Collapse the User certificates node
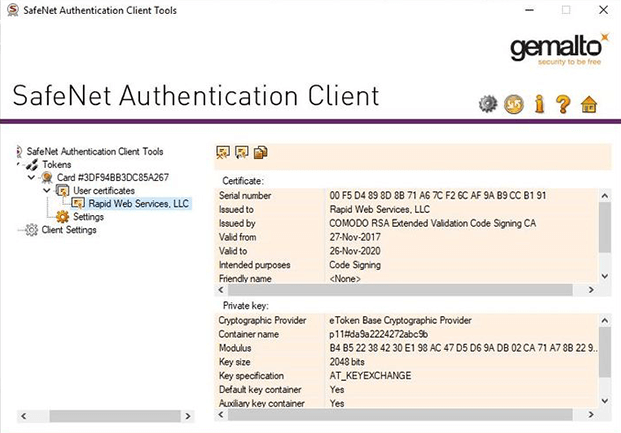Image resolution: width=621 pixels, height=433 pixels. tap(47, 190)
